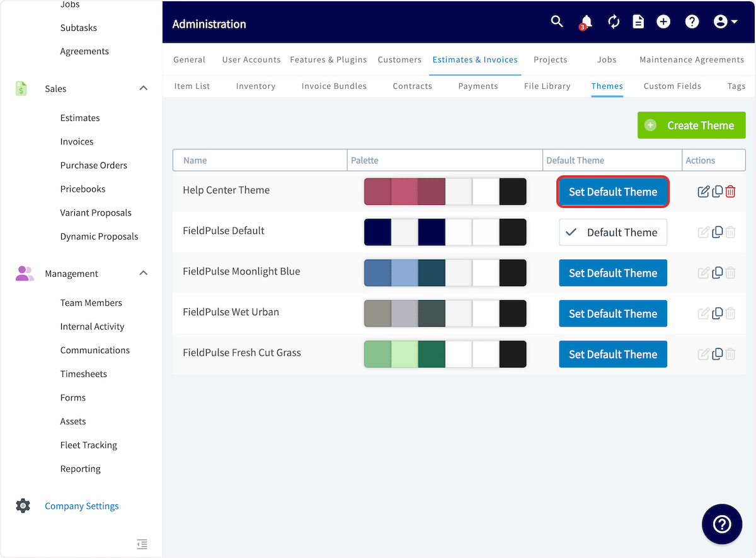Set Help Center Theme as default
The image size is (756, 558).
coord(613,192)
